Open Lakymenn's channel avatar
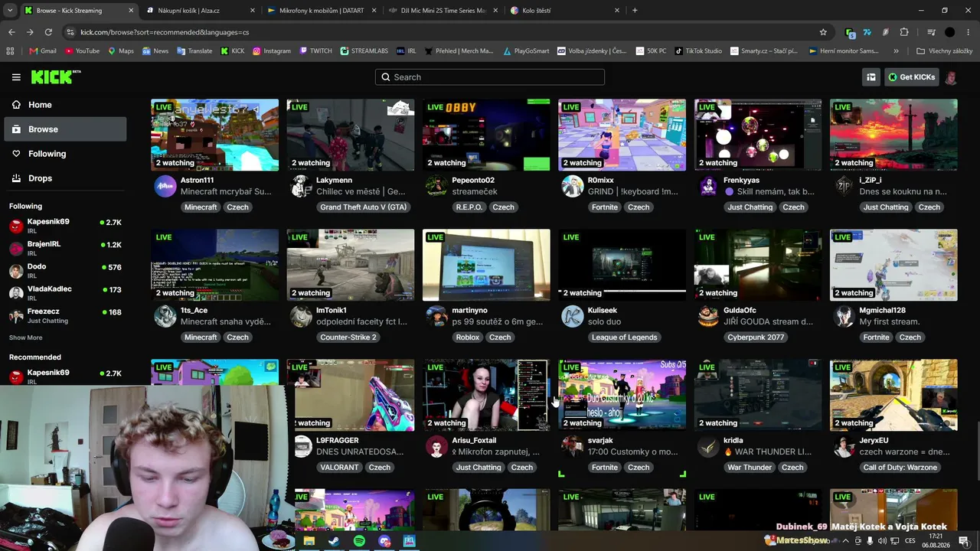Viewport: 980px width, 551px height. (302, 186)
